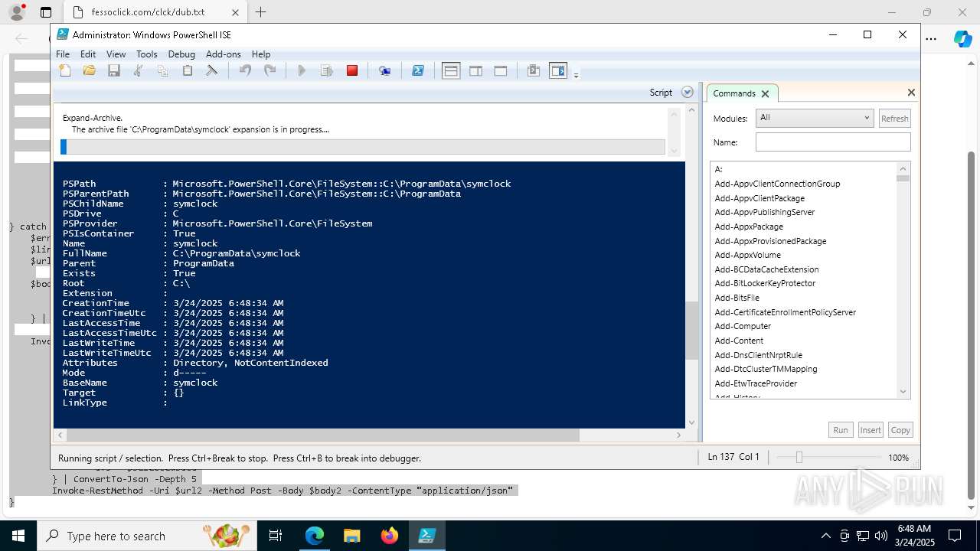Select Add-Content in command list
This screenshot has height=551, width=980.
[x=739, y=341]
